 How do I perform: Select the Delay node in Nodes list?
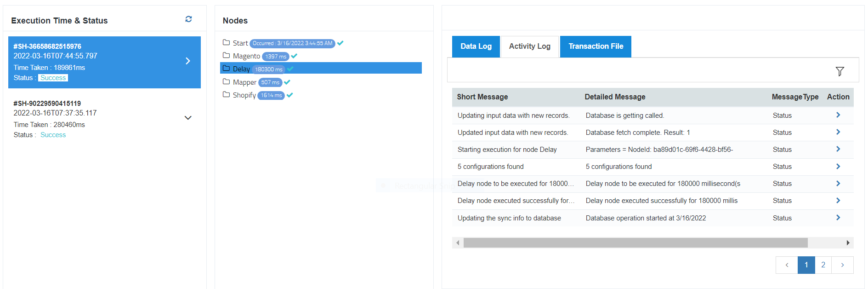[241, 69]
